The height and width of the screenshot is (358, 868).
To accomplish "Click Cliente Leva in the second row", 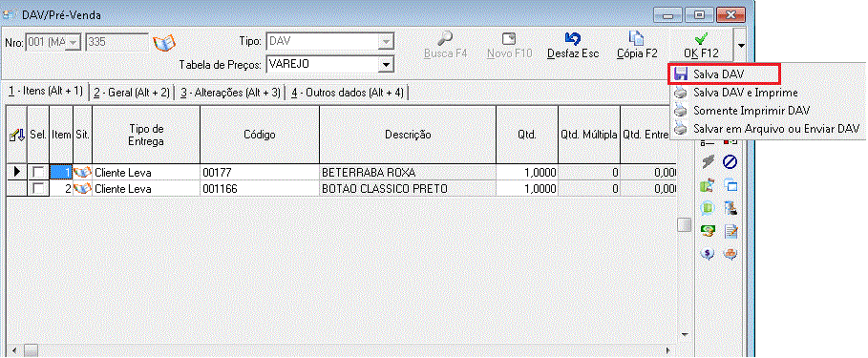I will pos(146,189).
